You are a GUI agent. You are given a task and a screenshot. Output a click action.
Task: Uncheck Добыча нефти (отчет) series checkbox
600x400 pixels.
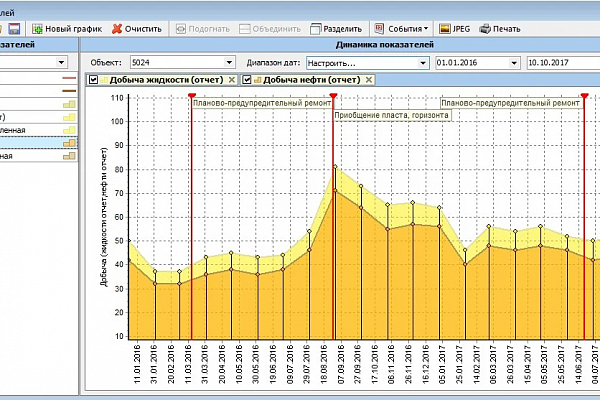click(247, 80)
